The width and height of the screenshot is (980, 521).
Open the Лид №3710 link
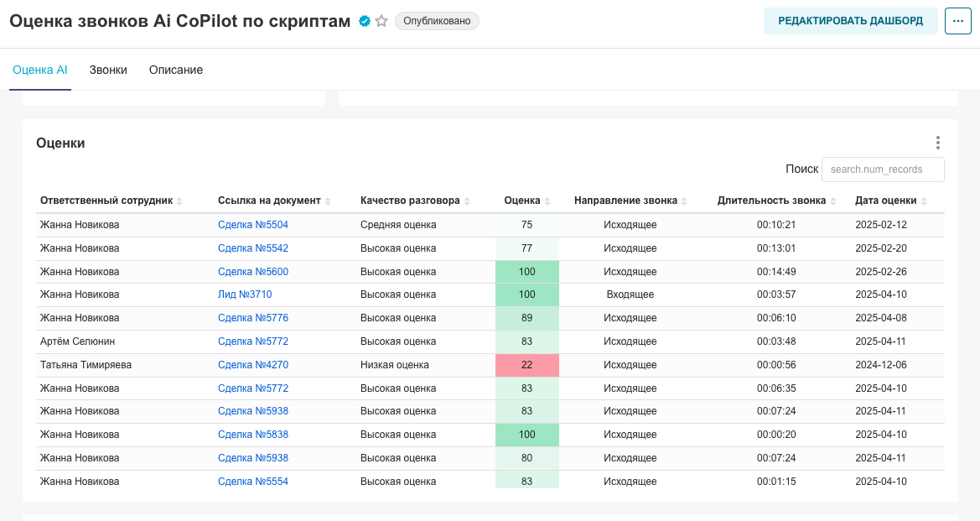coord(245,294)
